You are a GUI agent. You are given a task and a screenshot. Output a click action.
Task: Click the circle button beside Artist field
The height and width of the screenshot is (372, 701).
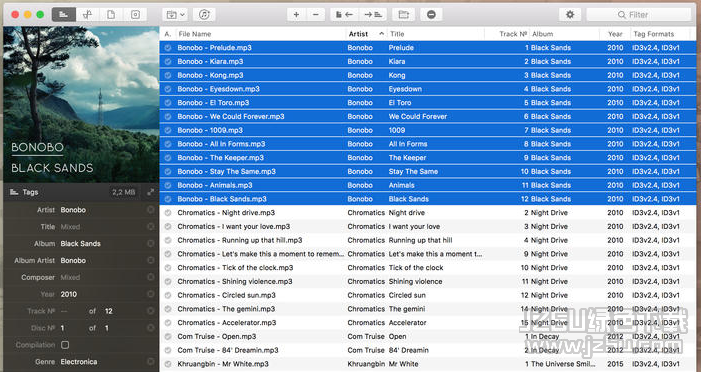coord(151,210)
